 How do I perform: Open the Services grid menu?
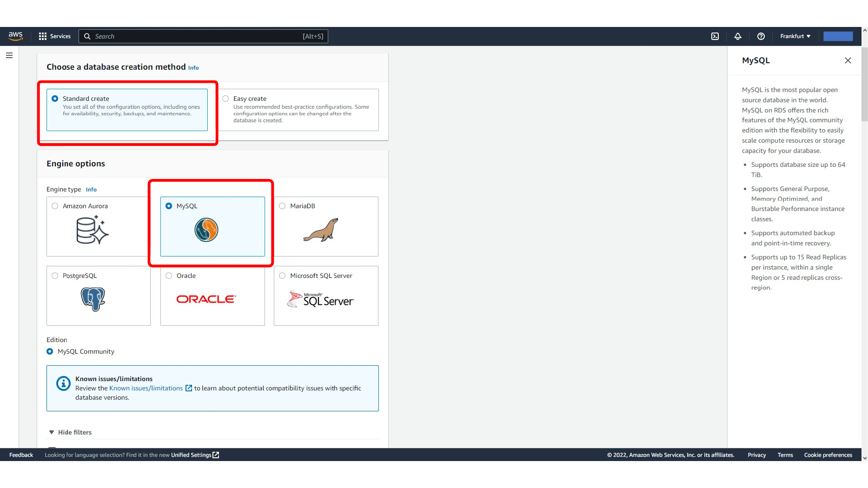pyautogui.click(x=43, y=36)
